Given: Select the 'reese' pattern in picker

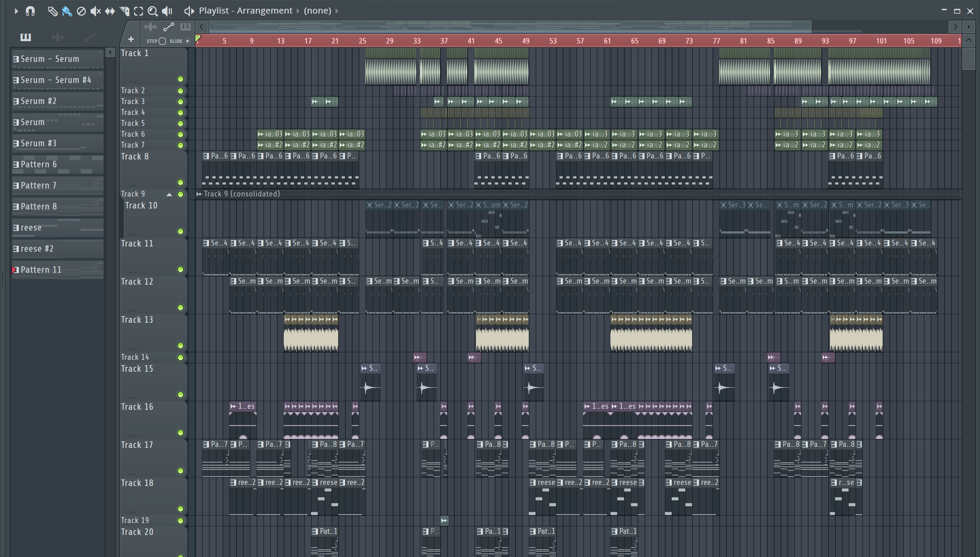Looking at the screenshot, I should click(x=58, y=227).
